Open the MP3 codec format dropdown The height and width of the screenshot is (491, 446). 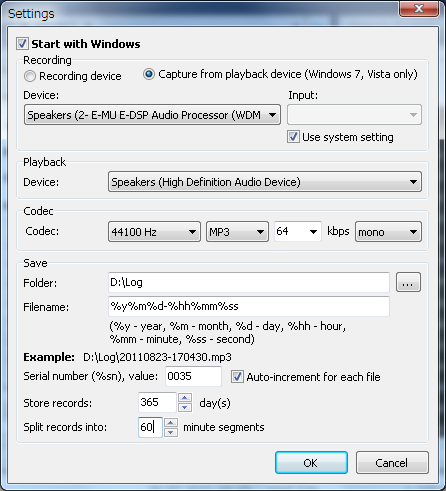[x=237, y=232]
